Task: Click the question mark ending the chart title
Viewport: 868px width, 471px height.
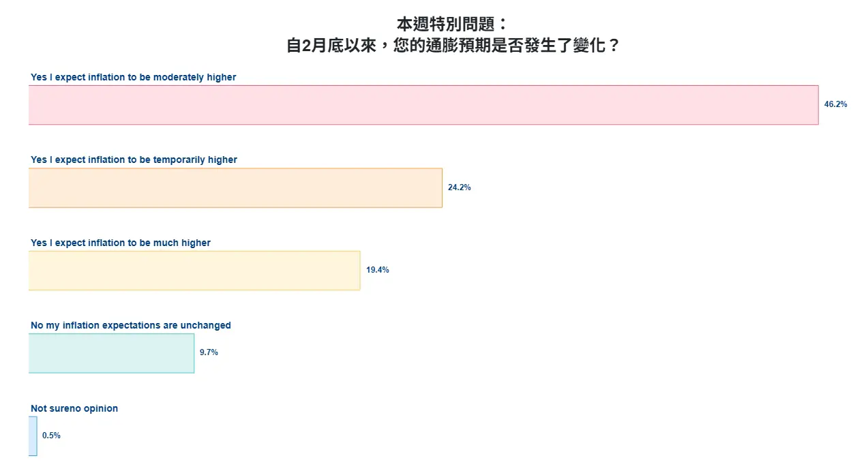Action: [x=612, y=46]
